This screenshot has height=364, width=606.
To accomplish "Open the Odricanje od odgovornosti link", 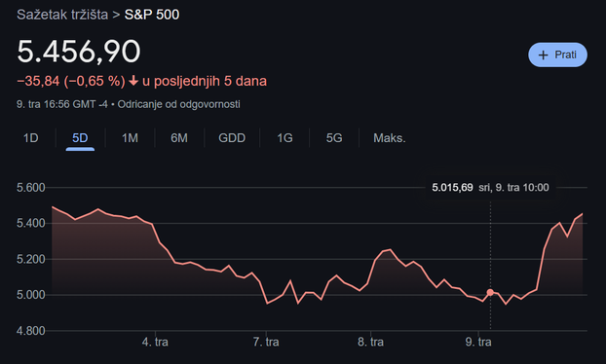I will coord(178,104).
